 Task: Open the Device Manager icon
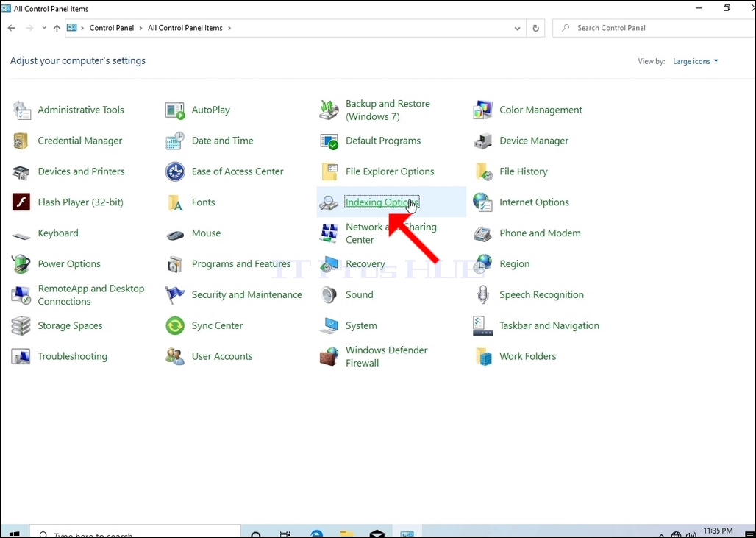(x=482, y=141)
